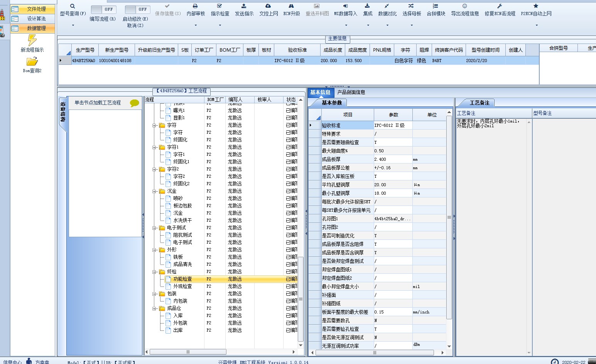
Task: Select the 工艺备注 tab
Action: coord(480,103)
